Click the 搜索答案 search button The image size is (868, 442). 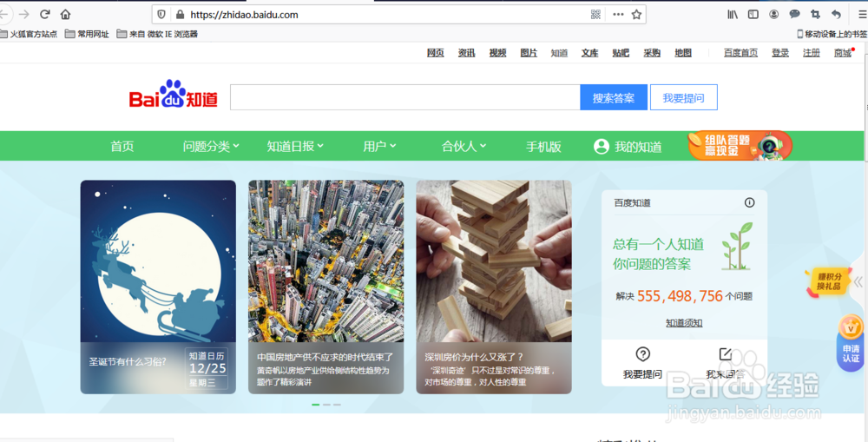click(614, 97)
